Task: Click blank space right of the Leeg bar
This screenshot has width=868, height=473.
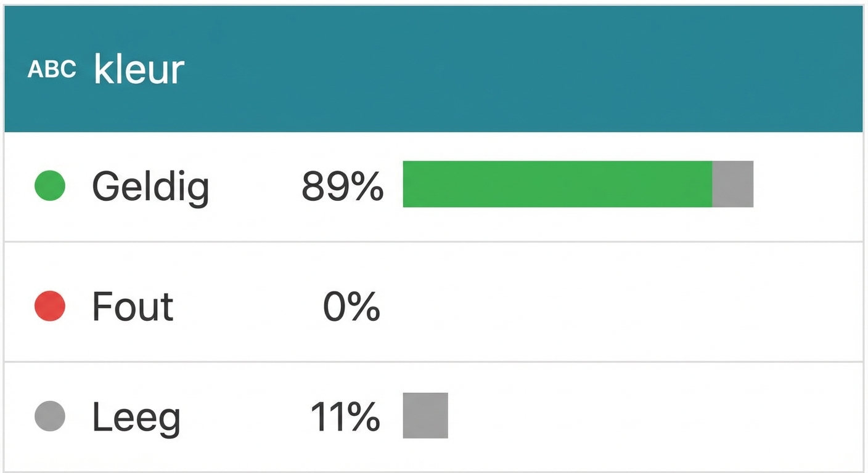Action: [647, 416]
